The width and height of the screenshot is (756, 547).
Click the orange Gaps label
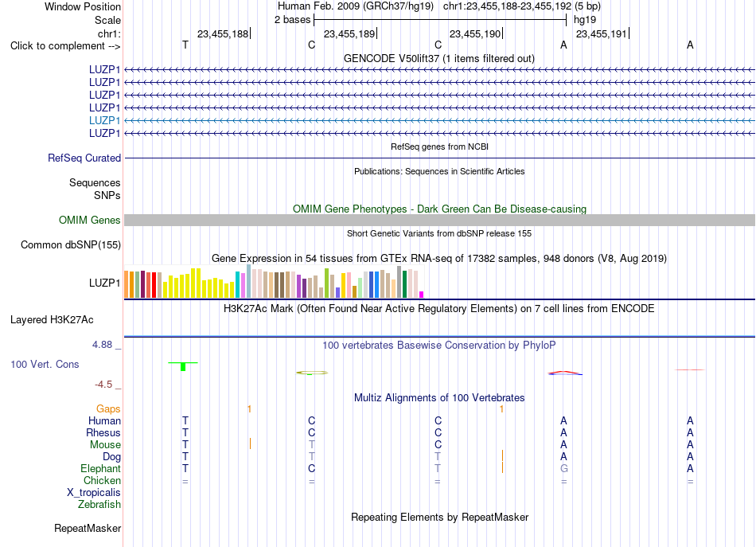(x=108, y=409)
